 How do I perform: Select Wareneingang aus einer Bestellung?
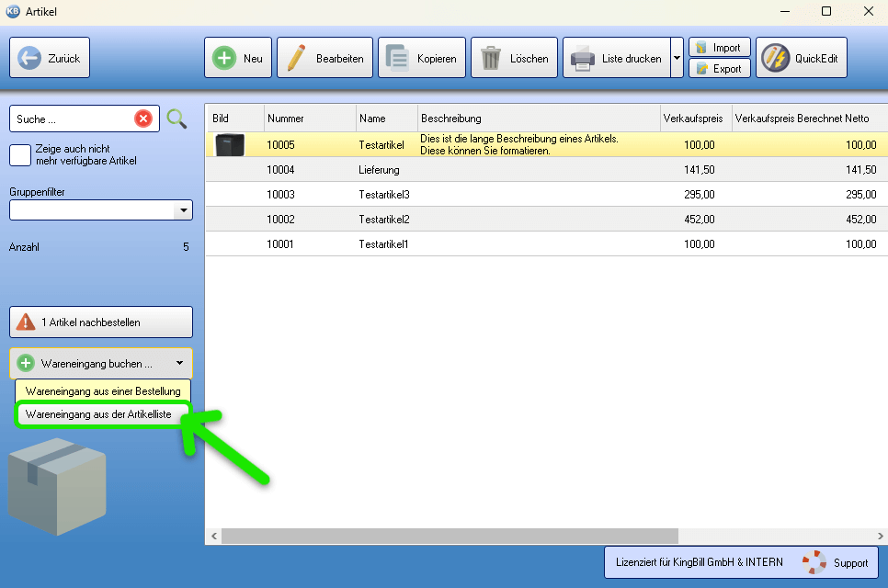(x=103, y=390)
